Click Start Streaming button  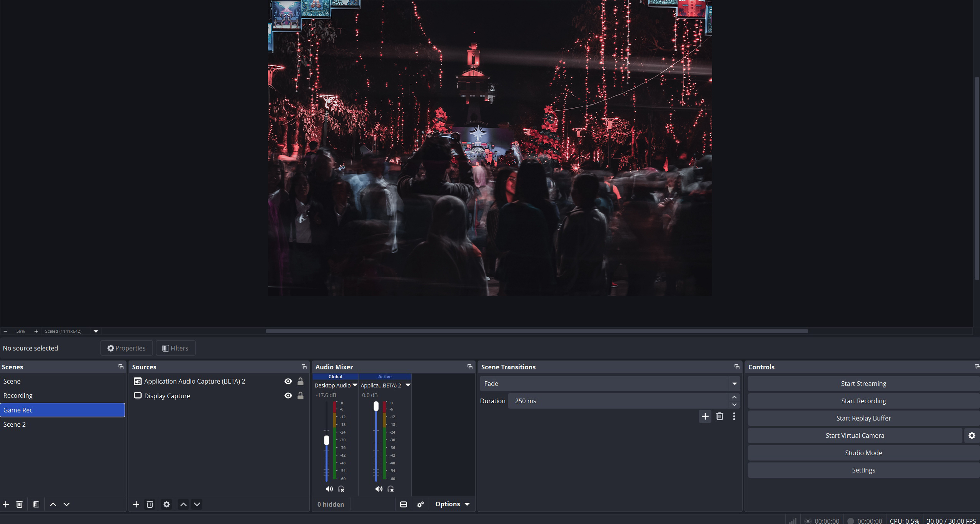(x=863, y=384)
